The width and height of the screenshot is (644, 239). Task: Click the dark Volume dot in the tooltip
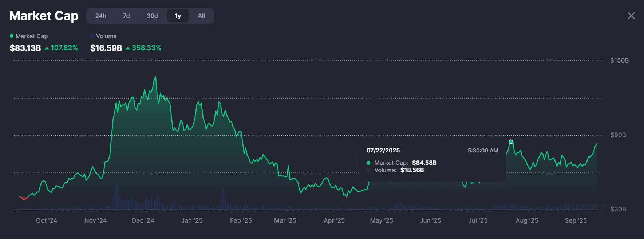pyautogui.click(x=368, y=170)
